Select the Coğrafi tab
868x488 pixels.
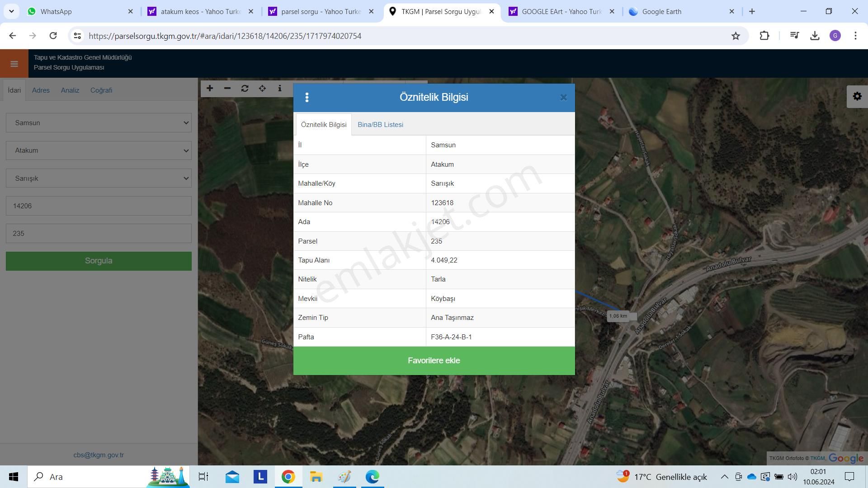tap(101, 90)
